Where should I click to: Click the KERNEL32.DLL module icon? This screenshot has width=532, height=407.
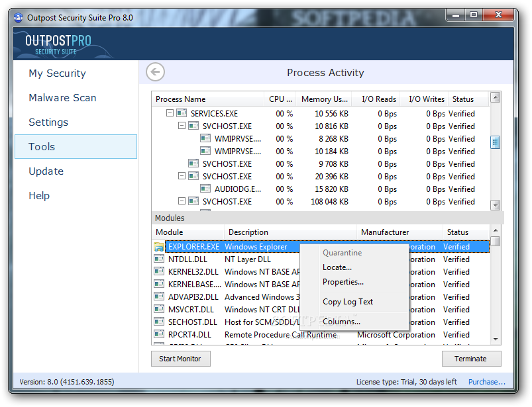(x=159, y=272)
